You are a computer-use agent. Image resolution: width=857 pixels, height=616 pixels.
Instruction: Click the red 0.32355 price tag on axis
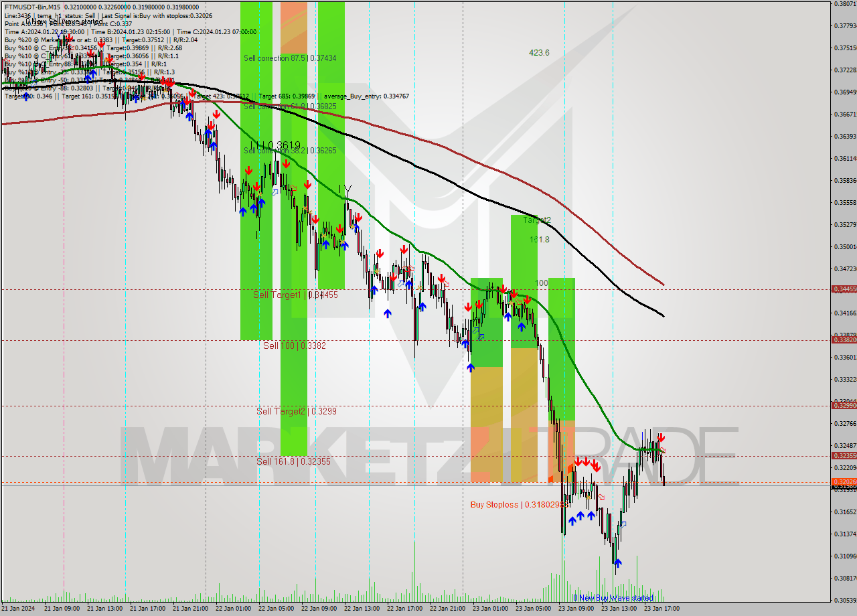tap(844, 456)
